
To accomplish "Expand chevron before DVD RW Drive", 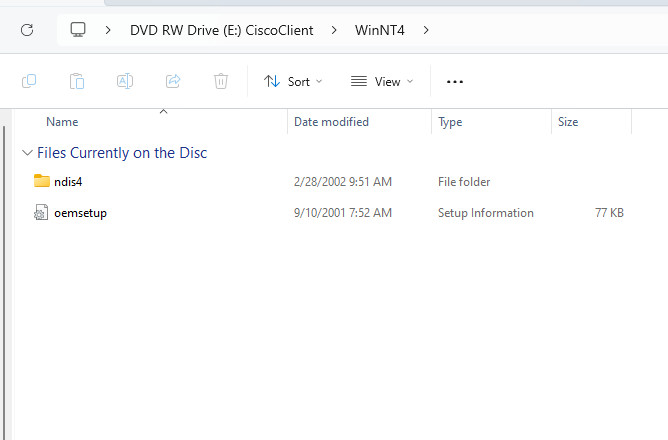I will 108,30.
